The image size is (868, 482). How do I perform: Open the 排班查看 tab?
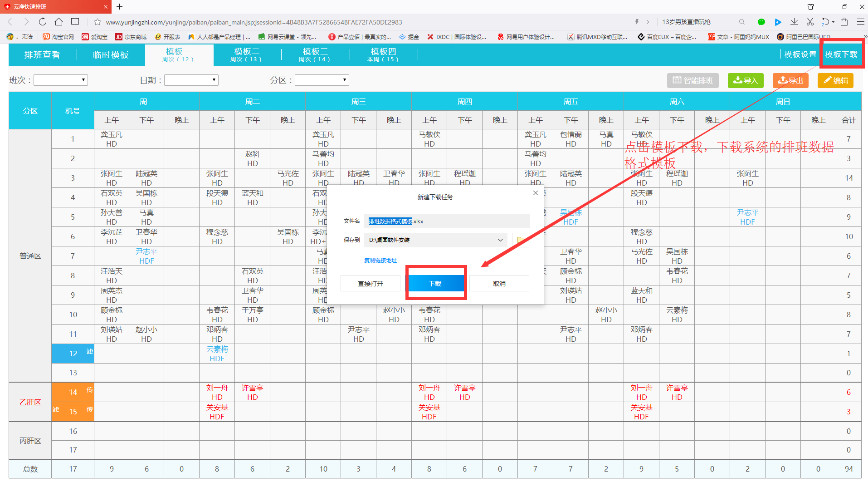coord(42,55)
